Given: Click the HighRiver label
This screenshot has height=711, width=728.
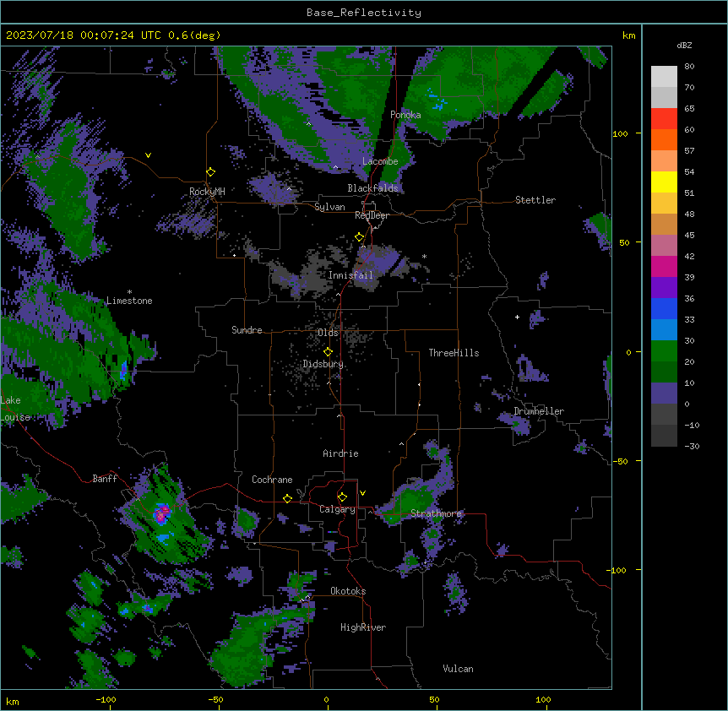Looking at the screenshot, I should point(363,627).
